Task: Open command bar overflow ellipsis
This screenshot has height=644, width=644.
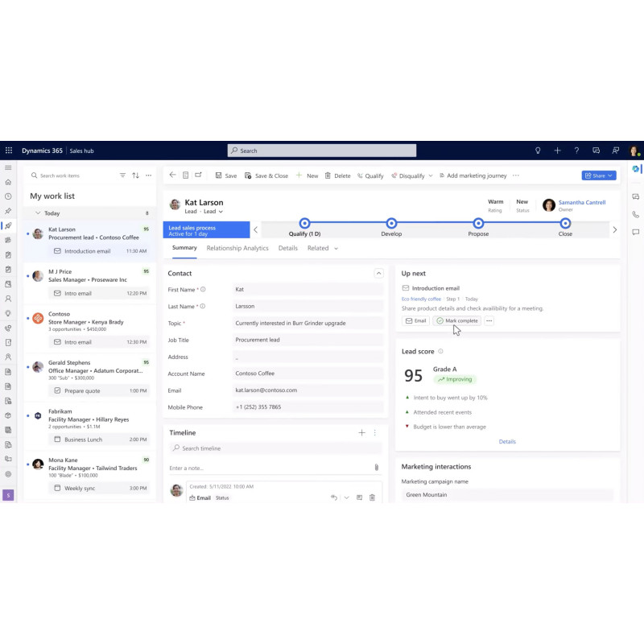Action: [x=516, y=175]
